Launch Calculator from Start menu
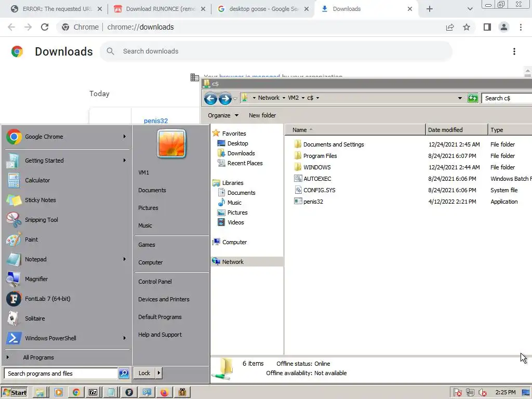 (x=66, y=180)
